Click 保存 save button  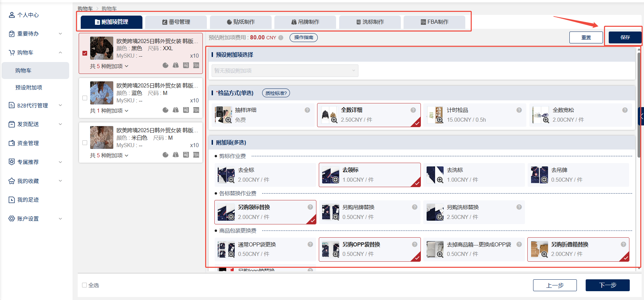pyautogui.click(x=625, y=37)
